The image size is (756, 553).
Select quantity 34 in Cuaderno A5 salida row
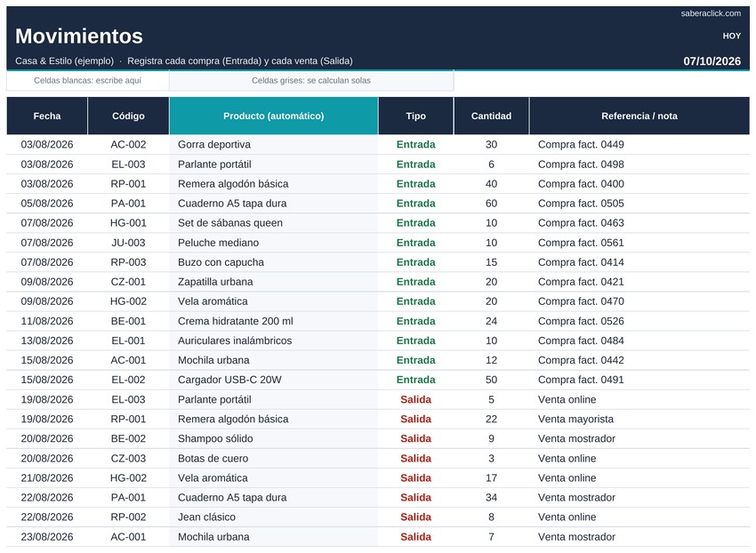point(491,498)
